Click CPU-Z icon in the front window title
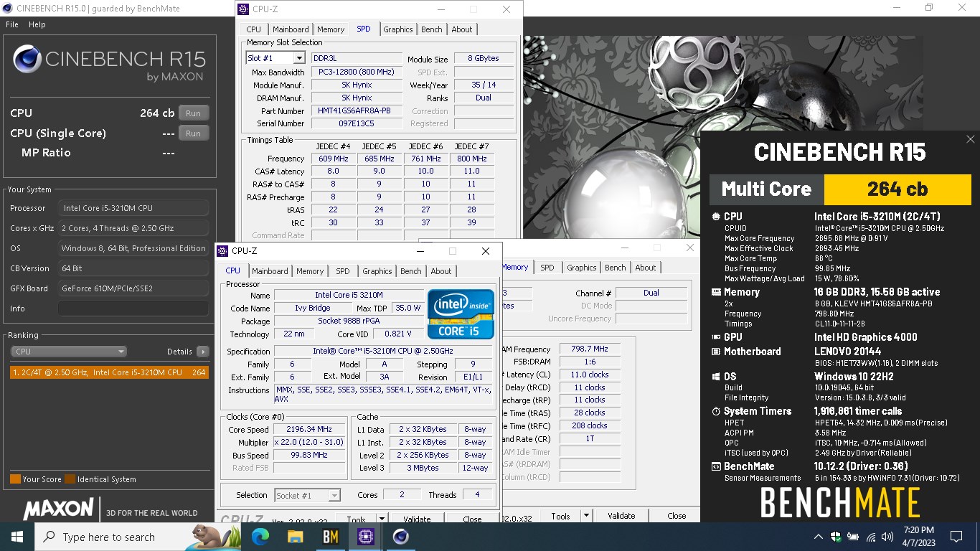This screenshot has height=551, width=980. [x=223, y=251]
